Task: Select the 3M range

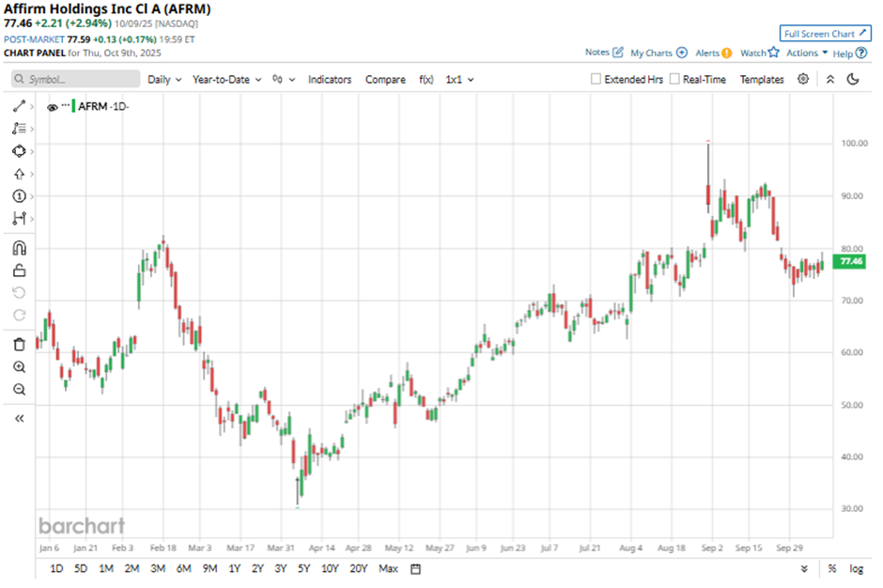Action: tap(158, 568)
